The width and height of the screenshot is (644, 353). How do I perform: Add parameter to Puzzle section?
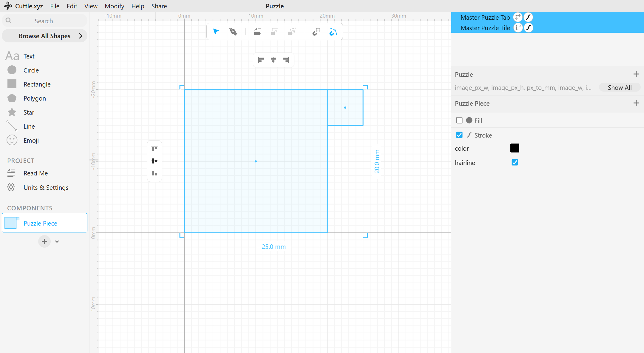coord(636,74)
